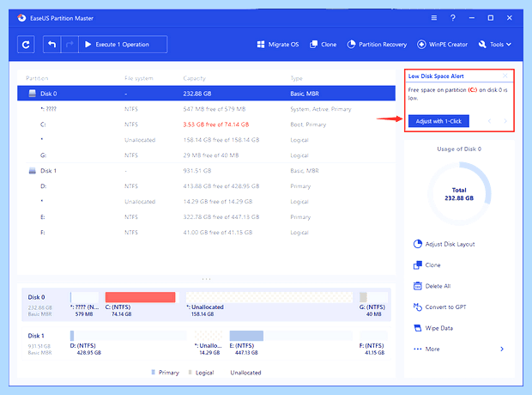Expand the Tools dropdown
532x395 pixels.
tap(495, 45)
